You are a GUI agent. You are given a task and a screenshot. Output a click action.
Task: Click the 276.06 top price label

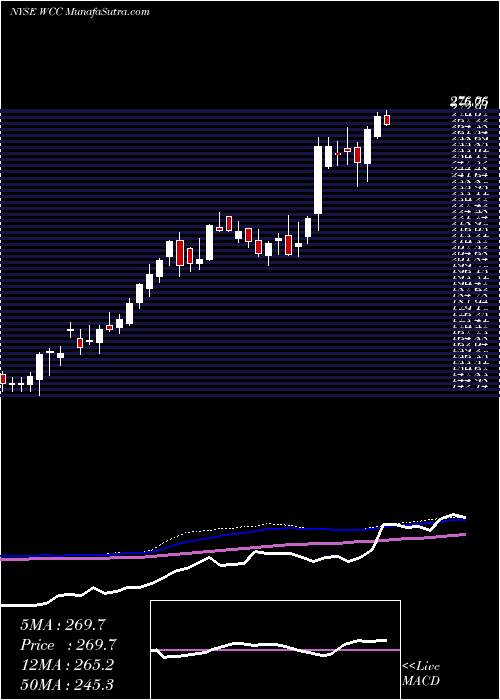point(468,102)
